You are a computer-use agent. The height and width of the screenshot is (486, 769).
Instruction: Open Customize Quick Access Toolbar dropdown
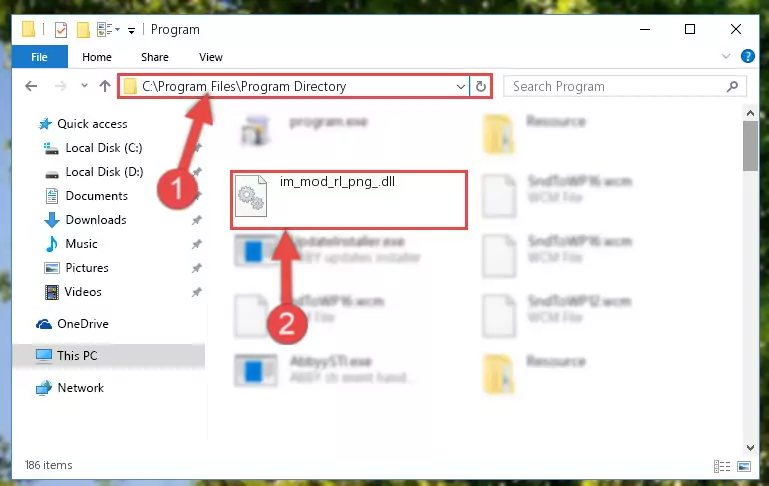[x=131, y=30]
